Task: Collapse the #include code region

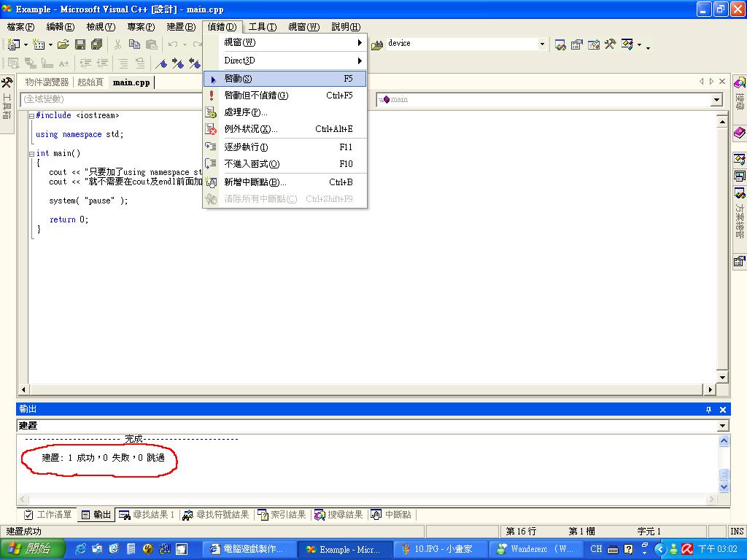Action: click(x=31, y=116)
